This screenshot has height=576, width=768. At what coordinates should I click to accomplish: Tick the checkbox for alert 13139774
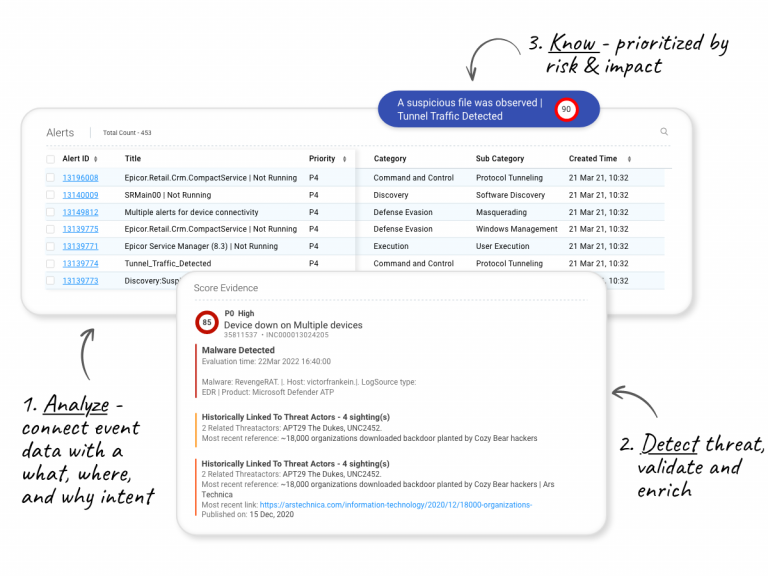pos(51,264)
